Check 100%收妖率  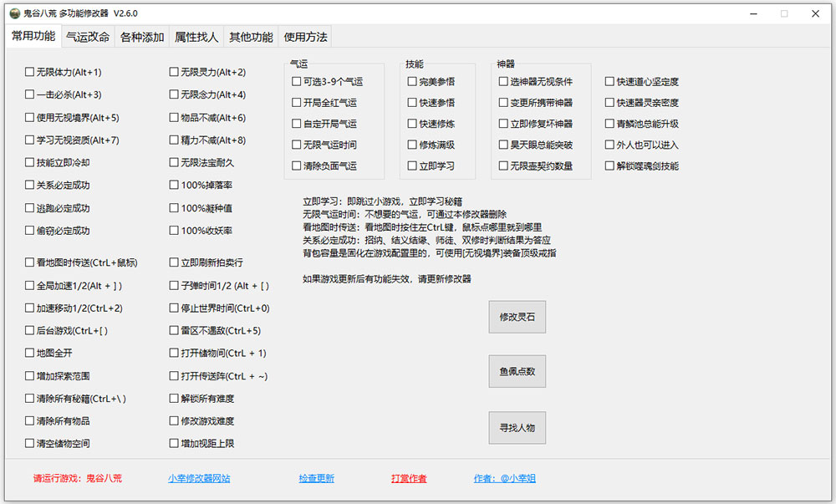201,231
